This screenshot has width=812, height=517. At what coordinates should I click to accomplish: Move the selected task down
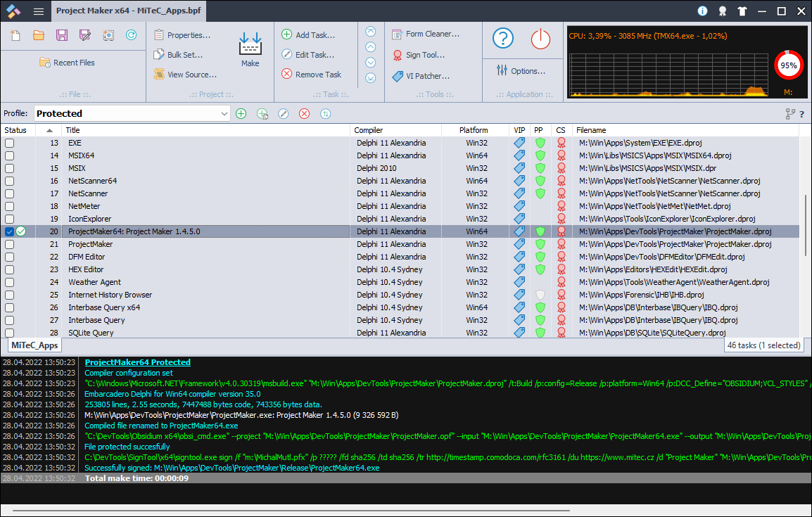(x=371, y=63)
